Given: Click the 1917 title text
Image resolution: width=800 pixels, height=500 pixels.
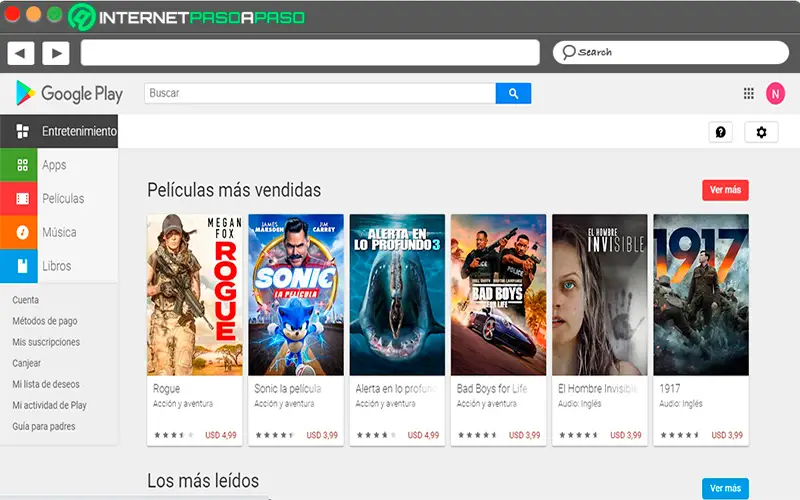Looking at the screenshot, I should (x=670, y=389).
